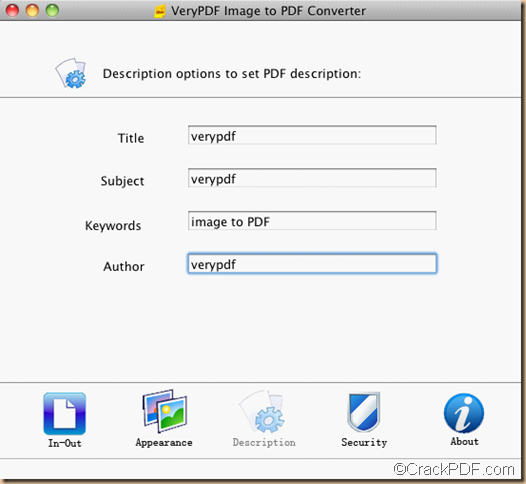Click the Author field label

pos(124,267)
